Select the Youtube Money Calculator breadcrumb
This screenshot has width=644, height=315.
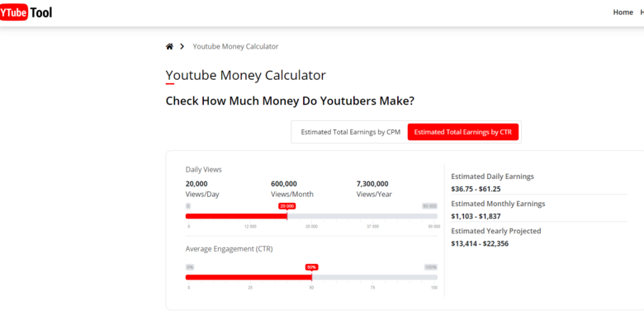235,46
